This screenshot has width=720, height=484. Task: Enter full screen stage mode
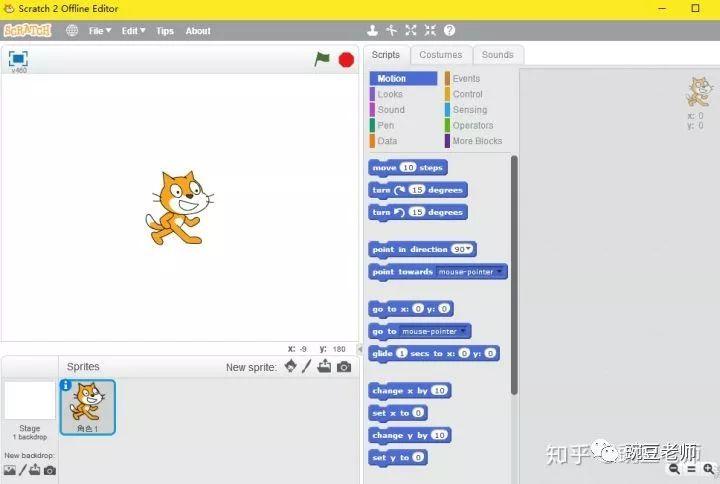[x=18, y=59]
